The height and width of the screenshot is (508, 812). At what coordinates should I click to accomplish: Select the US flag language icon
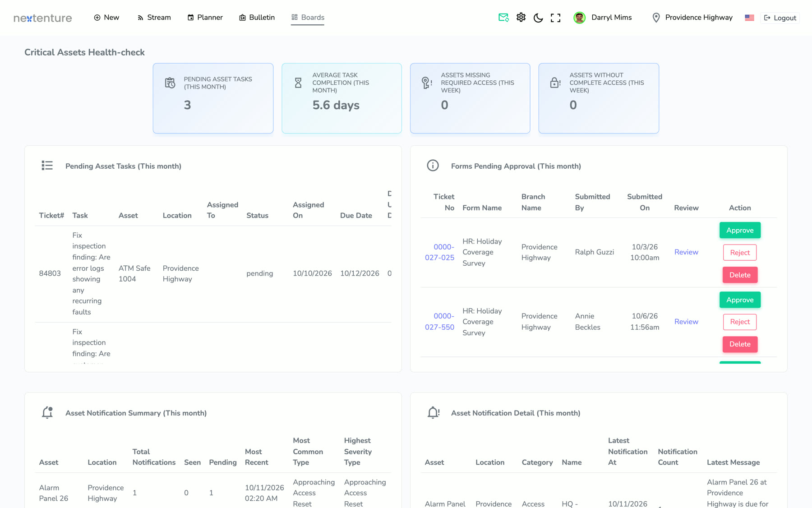coord(749,18)
